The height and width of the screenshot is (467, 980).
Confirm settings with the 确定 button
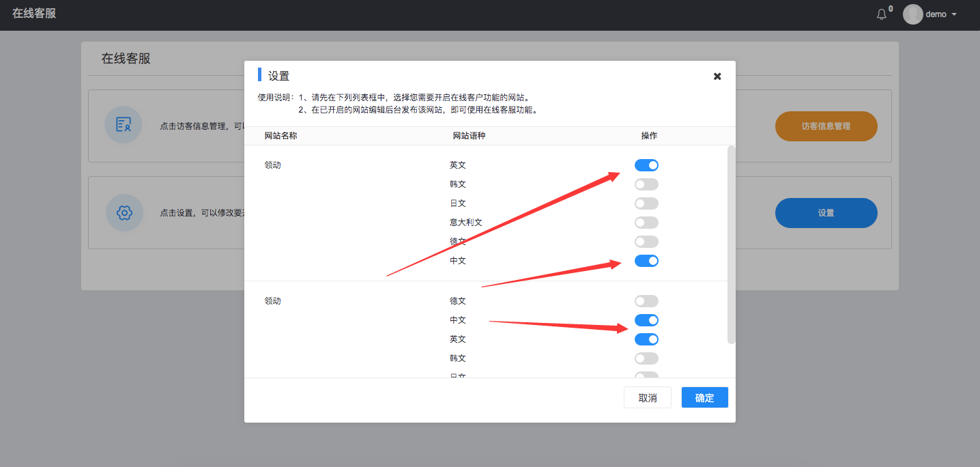click(704, 398)
